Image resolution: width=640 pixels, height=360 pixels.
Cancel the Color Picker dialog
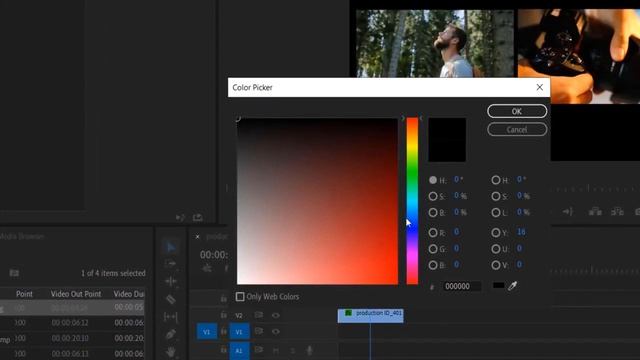point(517,129)
